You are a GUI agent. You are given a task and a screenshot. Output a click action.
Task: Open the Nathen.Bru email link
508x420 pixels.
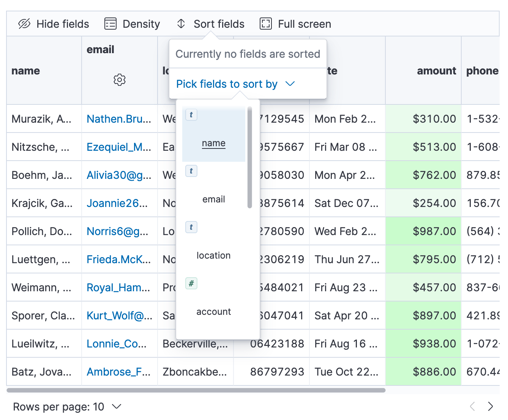119,118
